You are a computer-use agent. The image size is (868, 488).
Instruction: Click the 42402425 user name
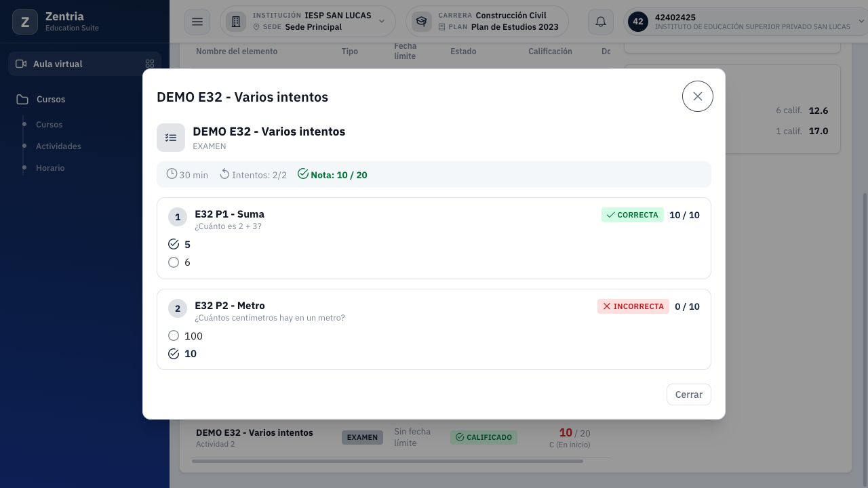[x=675, y=18]
